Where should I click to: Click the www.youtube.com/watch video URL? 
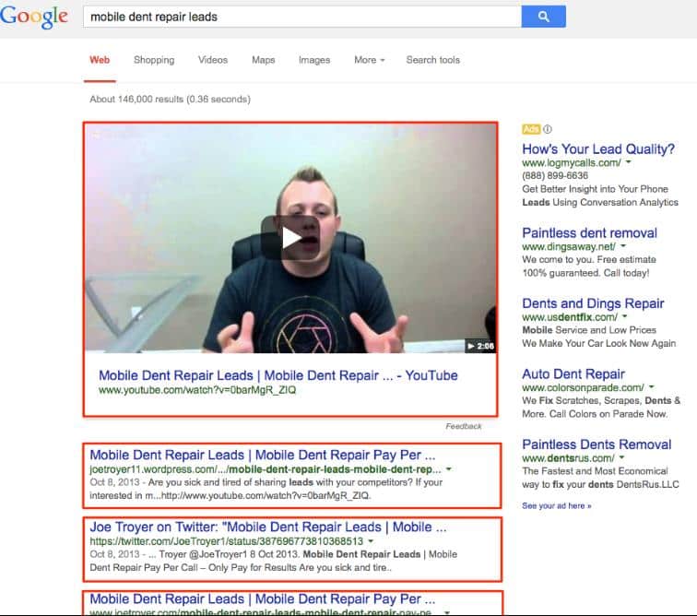click(197, 390)
